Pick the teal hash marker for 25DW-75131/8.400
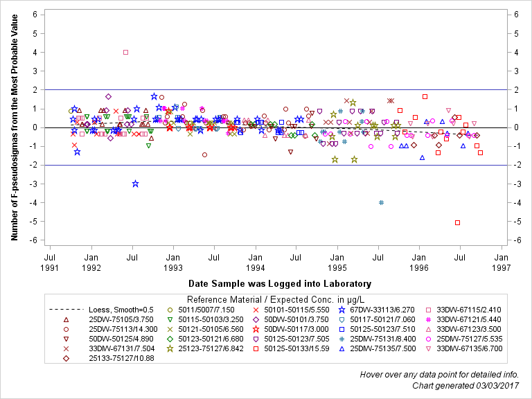 click(x=342, y=339)
